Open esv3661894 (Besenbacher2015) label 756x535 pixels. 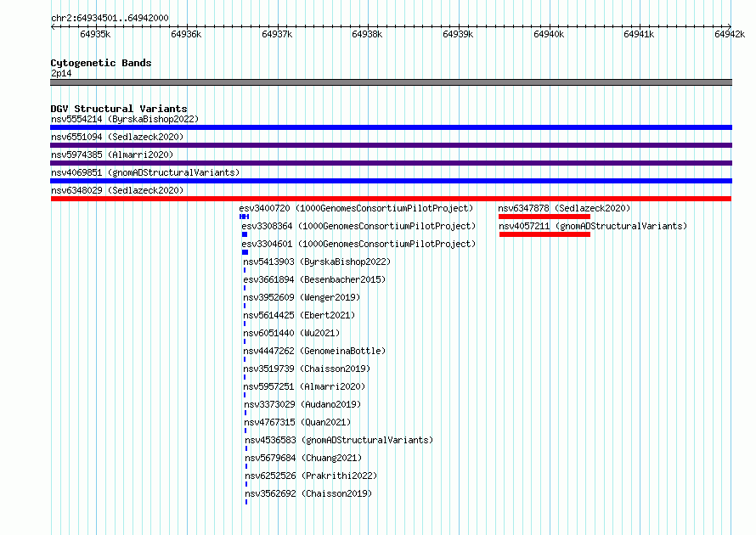pos(314,279)
